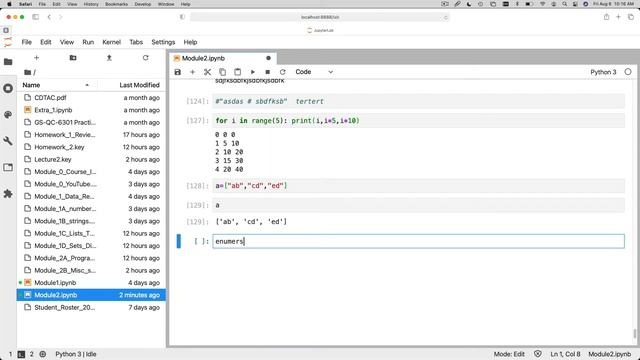The height and width of the screenshot is (360, 640).
Task: Open the macOS Bookmarks menu
Action: [x=116, y=4]
